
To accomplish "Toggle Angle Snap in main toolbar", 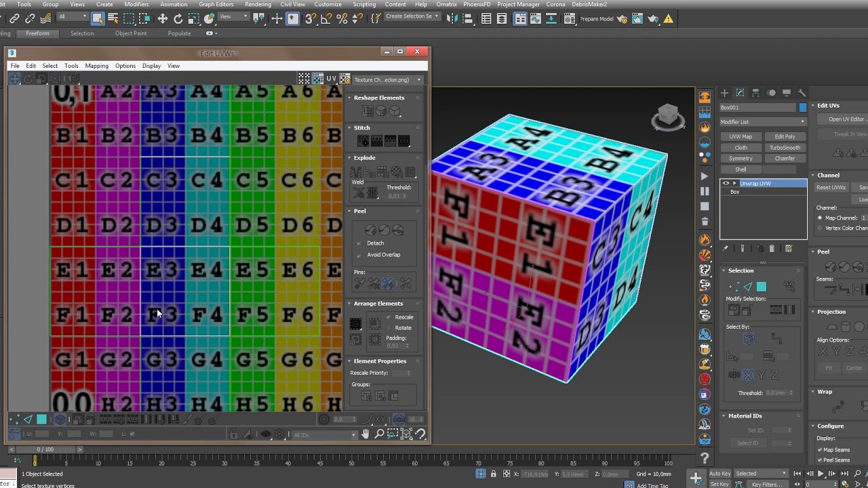I will (326, 19).
